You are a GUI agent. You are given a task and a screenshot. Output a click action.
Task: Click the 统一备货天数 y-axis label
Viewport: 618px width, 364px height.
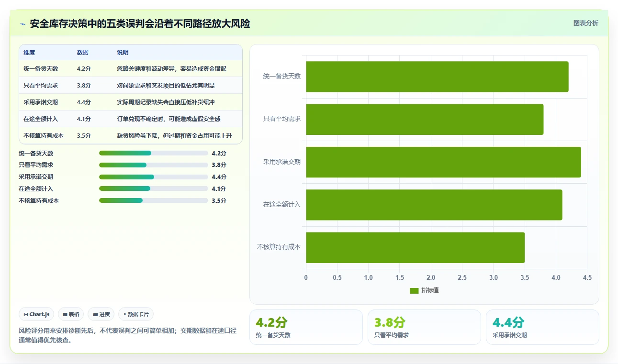pos(282,76)
